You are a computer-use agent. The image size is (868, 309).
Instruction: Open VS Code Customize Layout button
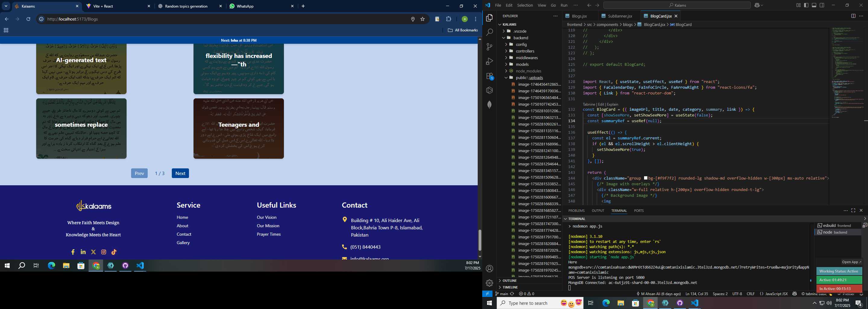[798, 5]
